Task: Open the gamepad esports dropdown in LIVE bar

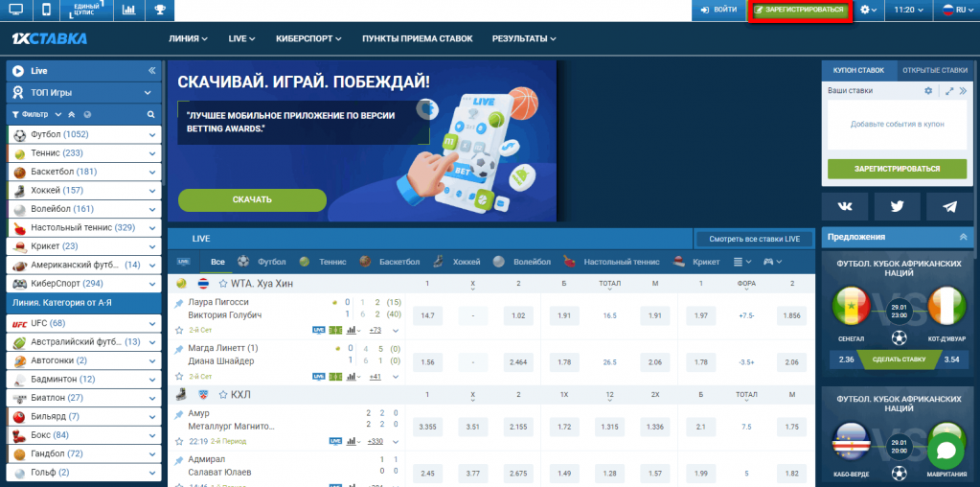Action: (x=772, y=262)
